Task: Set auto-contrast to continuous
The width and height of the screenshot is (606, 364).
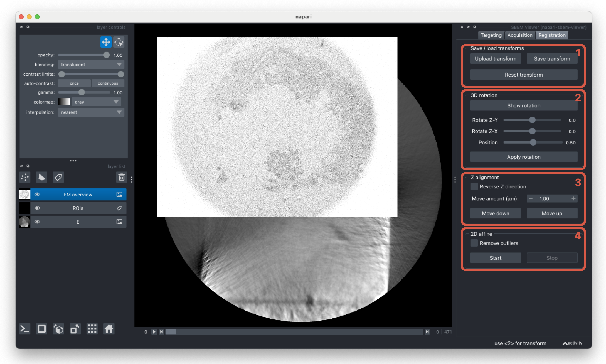Action: tap(108, 83)
